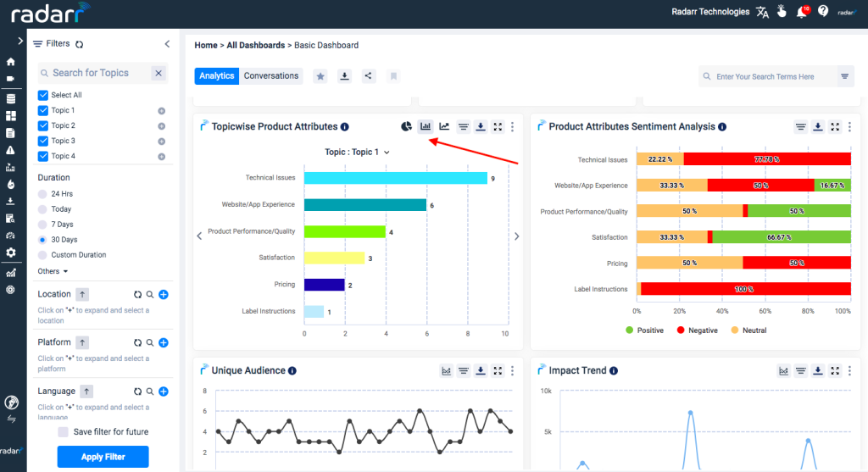Uncheck the Topic 4 checkbox
The image size is (868, 472).
click(x=43, y=156)
